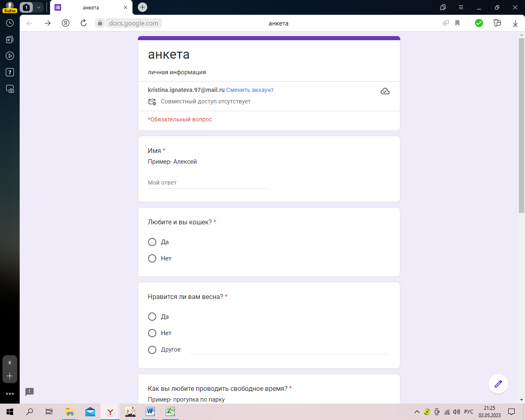Viewport: 525px width, 420px height.
Task: Switch to Word on taskbar
Action: pyautogui.click(x=150, y=412)
